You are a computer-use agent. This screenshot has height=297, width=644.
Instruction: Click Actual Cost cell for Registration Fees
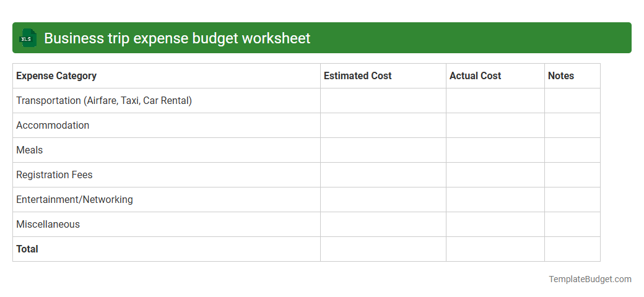[x=495, y=174]
